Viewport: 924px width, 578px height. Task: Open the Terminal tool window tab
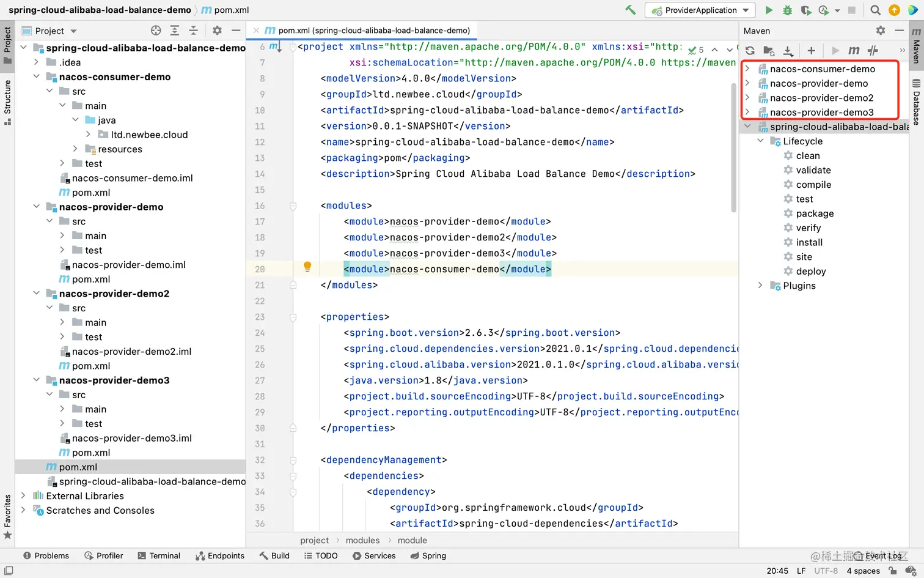(x=159, y=555)
